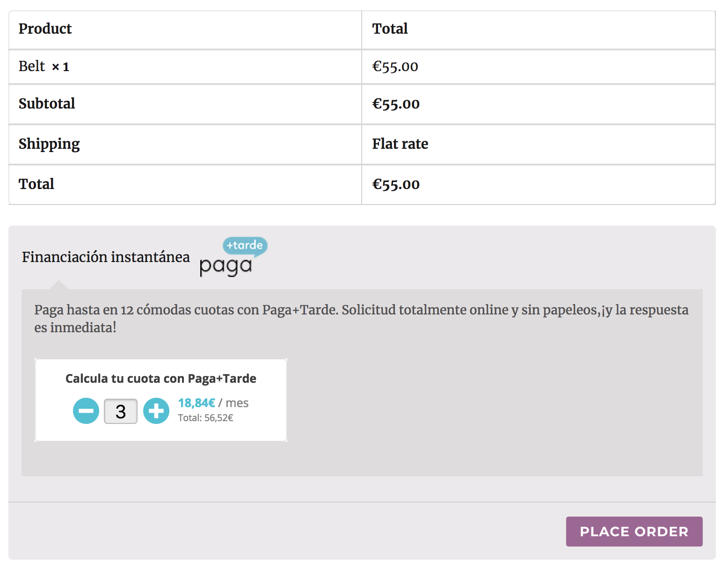Focus the installments number field showing 3
This screenshot has width=728, height=569.
pyautogui.click(x=121, y=411)
